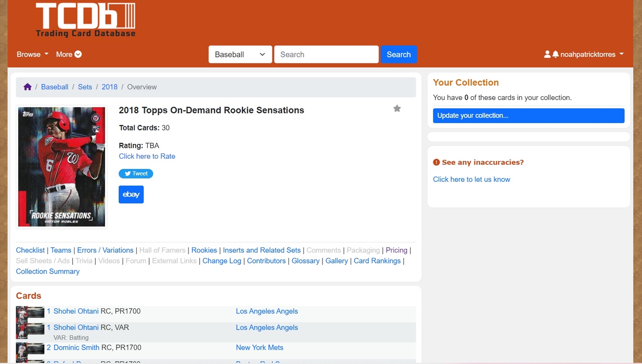The width and height of the screenshot is (642, 364).
Task: Click 'Overview' breadcrumb text
Action: [142, 87]
